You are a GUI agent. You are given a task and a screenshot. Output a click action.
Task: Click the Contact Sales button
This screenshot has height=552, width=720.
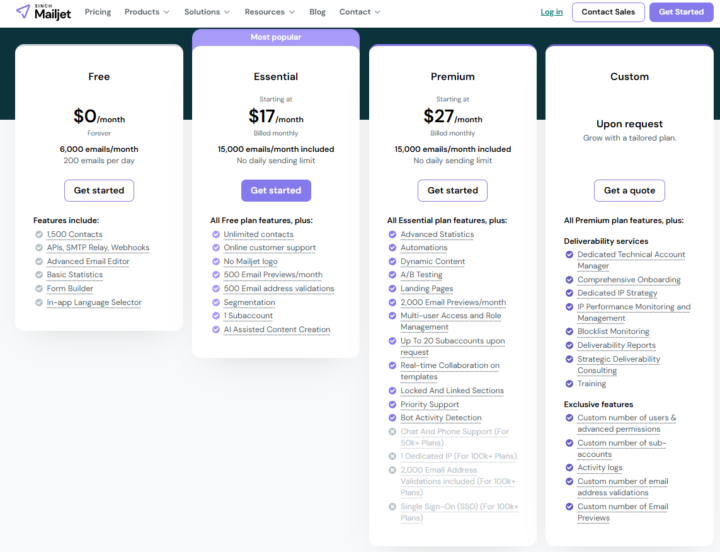pos(608,12)
